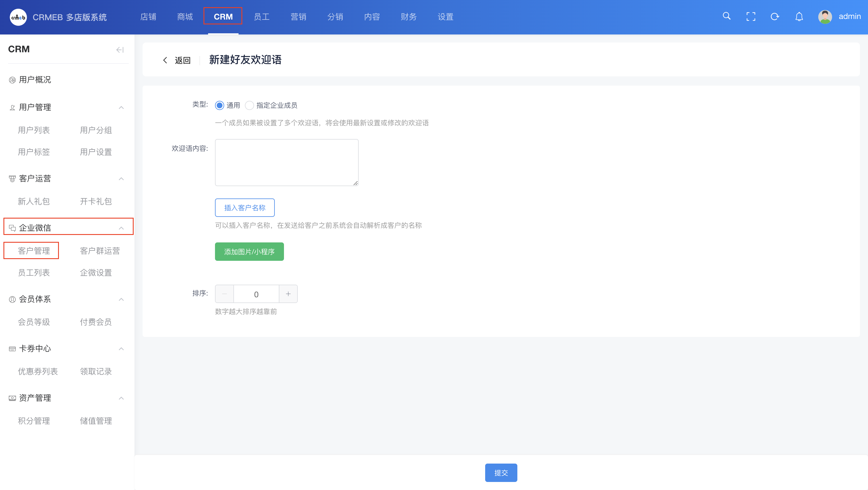Viewport: 868px width, 490px height.
Task: Click the CRMEB logo icon
Action: pos(18,17)
